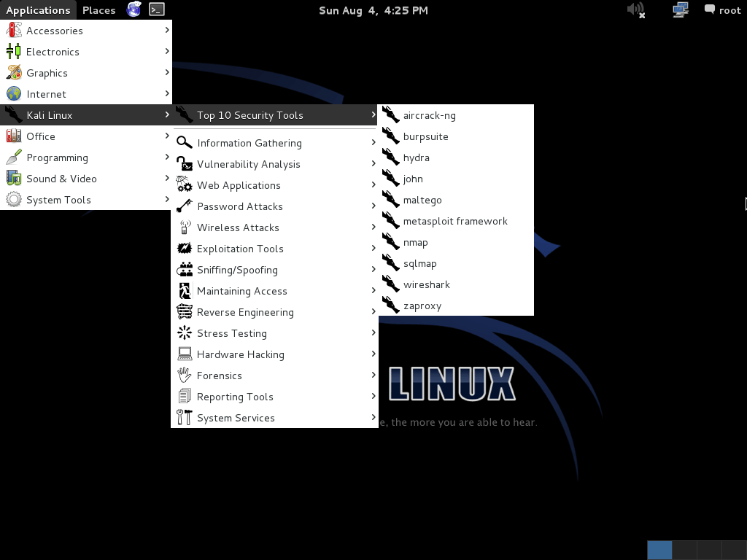The height and width of the screenshot is (560, 747).
Task: Open Iceweasel browser from the top panel
Action: (x=133, y=9)
